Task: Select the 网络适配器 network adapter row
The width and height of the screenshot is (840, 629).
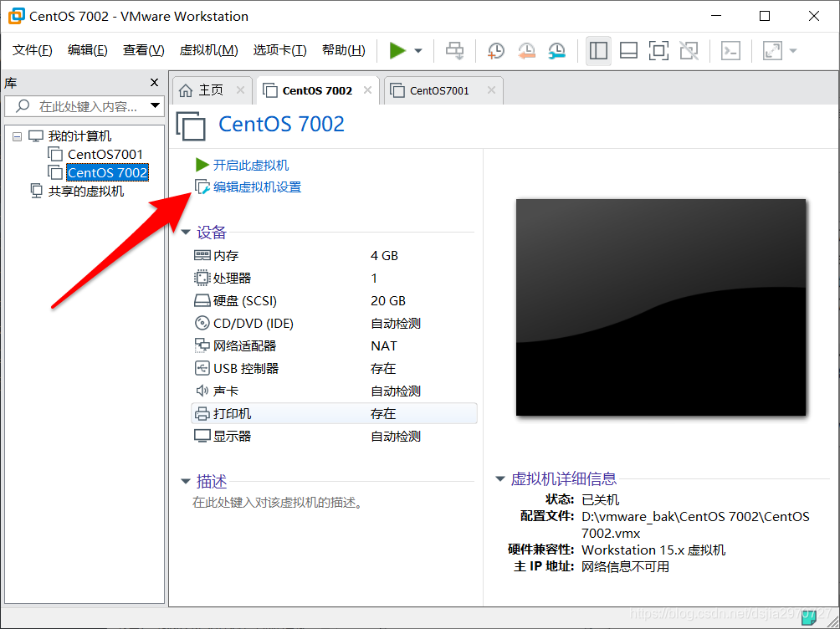Action: (334, 345)
